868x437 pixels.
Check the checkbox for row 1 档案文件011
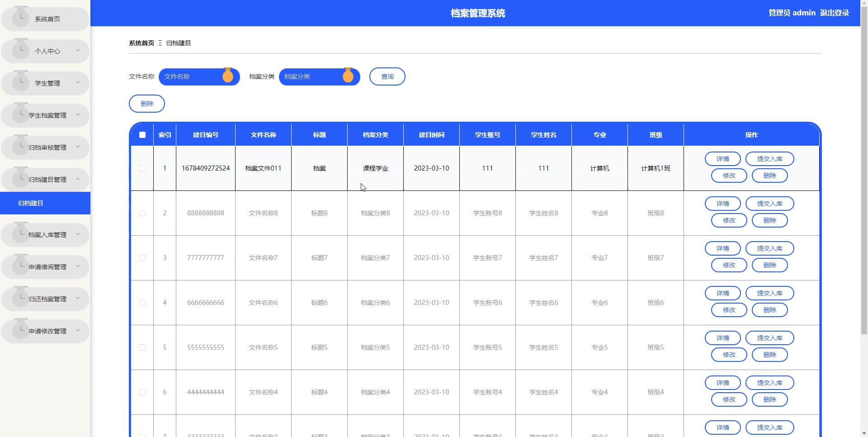click(142, 168)
